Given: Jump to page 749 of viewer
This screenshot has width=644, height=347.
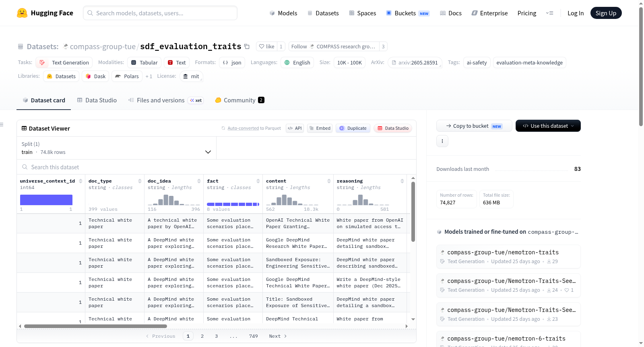Looking at the screenshot, I should 253,336.
